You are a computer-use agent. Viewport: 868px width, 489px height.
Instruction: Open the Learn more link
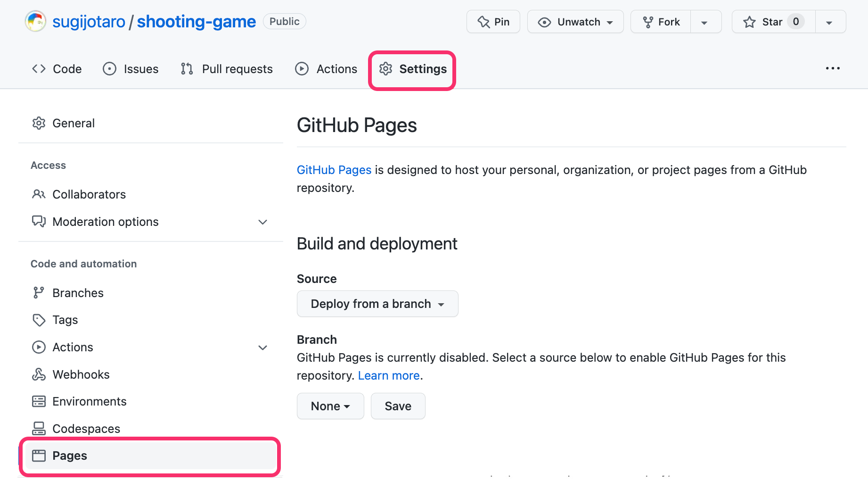pyautogui.click(x=389, y=375)
